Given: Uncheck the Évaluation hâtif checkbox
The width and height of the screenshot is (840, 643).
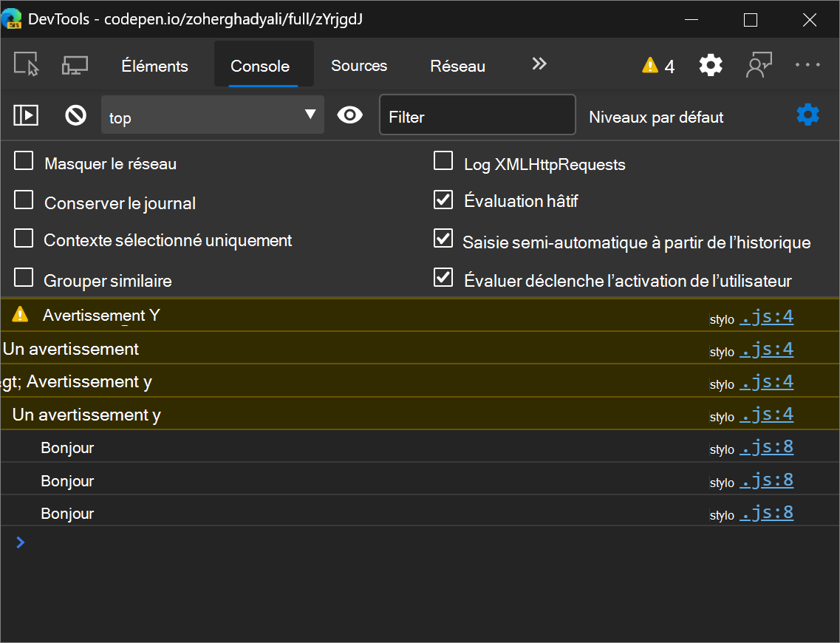Looking at the screenshot, I should [x=443, y=200].
